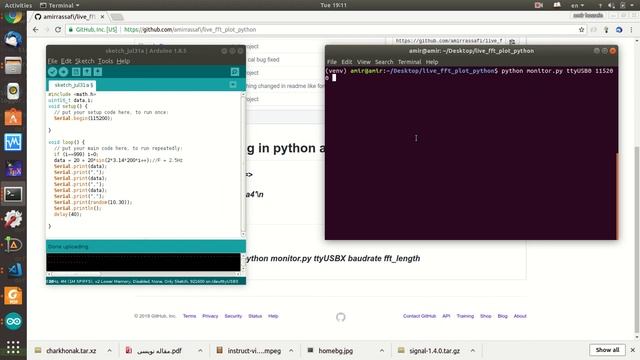Click the Arduino Open sketch icon
The width and height of the screenshot is (640, 360).
(87, 72)
